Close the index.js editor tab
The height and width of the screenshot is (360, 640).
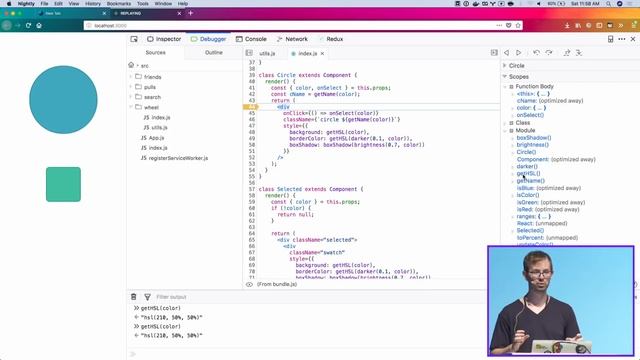[322, 53]
